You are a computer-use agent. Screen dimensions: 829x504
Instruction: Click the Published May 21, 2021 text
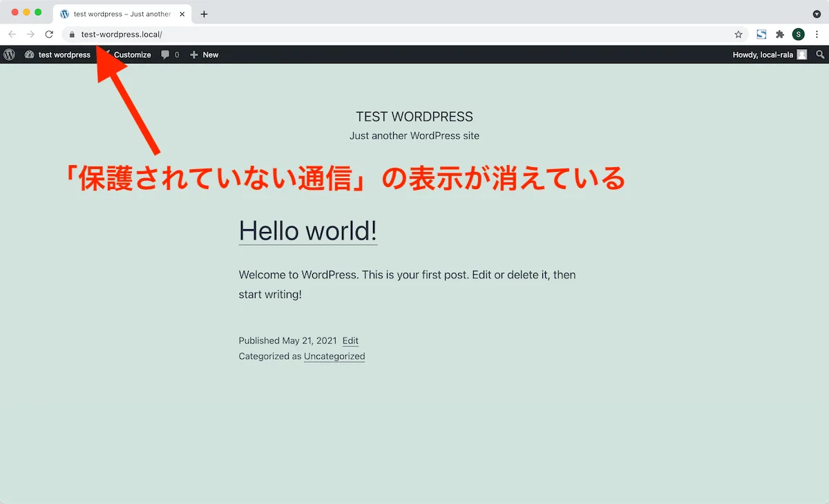[x=287, y=340]
